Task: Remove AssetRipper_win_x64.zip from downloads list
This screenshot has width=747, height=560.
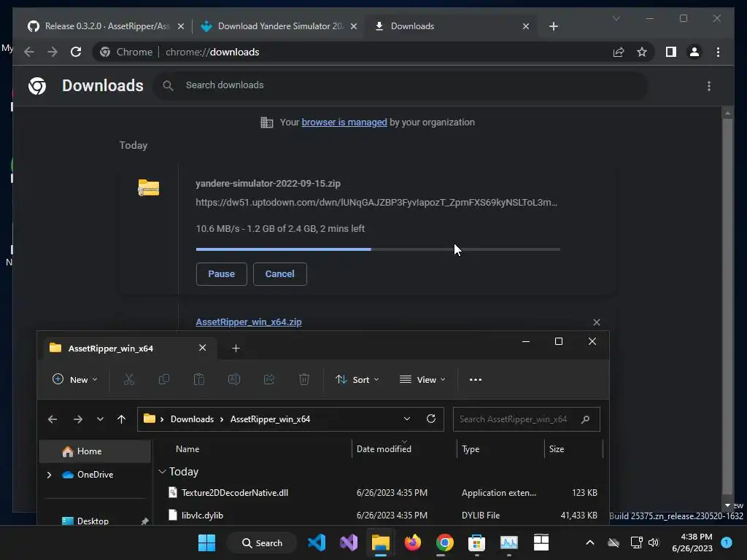Action: [597, 322]
